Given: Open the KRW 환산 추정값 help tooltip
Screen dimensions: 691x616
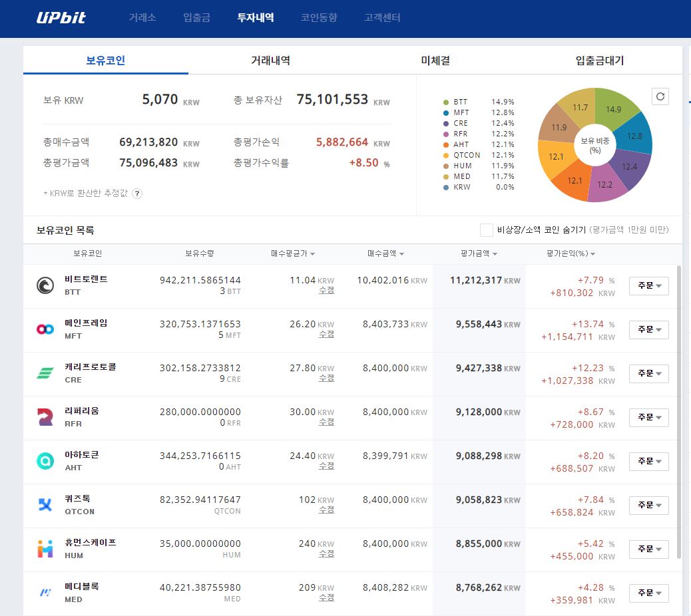Looking at the screenshot, I should pyautogui.click(x=137, y=194).
